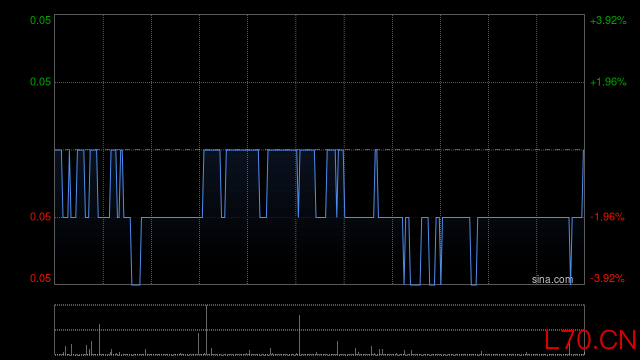Click the upper red 0.05 price label
640x360 pixels.
(40, 217)
